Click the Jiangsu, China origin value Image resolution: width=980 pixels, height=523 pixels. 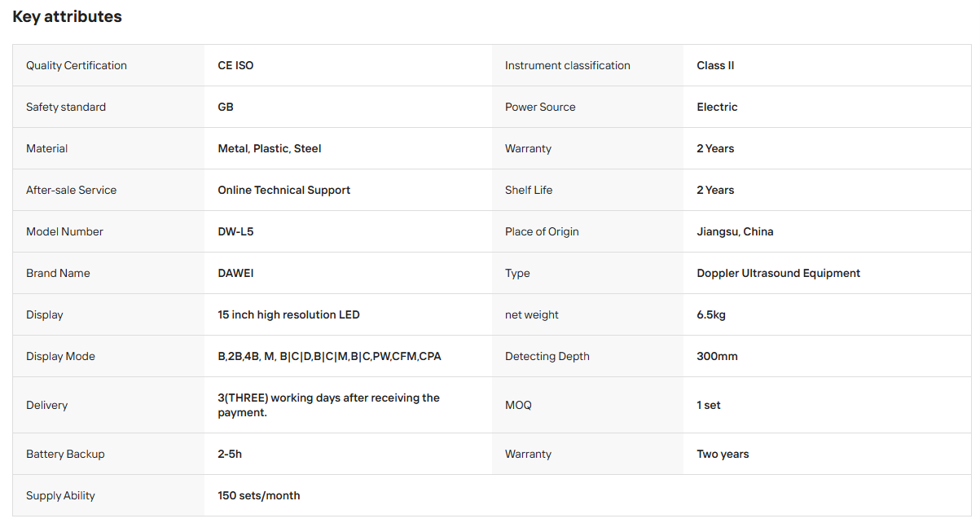point(735,231)
